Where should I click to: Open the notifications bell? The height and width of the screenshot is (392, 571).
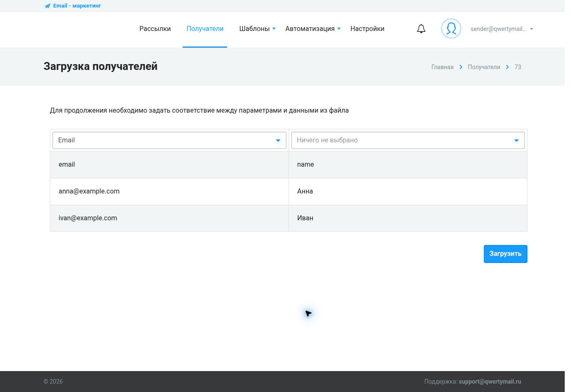click(421, 29)
